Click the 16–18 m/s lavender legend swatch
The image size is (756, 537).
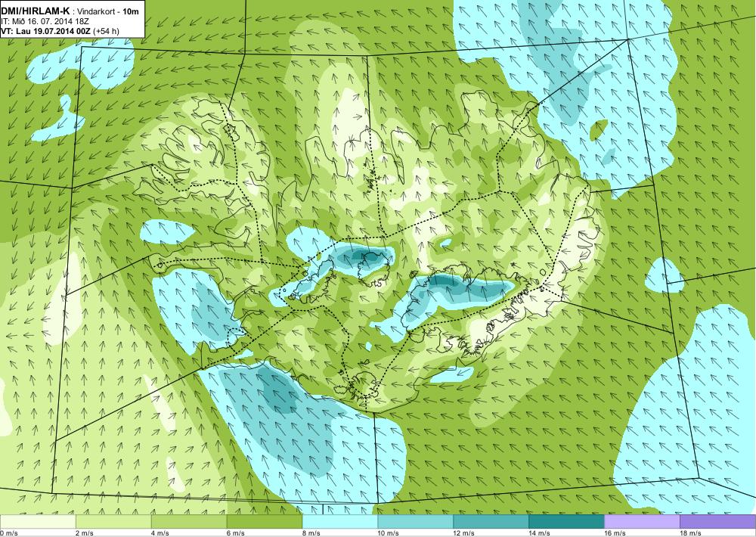pos(642,522)
